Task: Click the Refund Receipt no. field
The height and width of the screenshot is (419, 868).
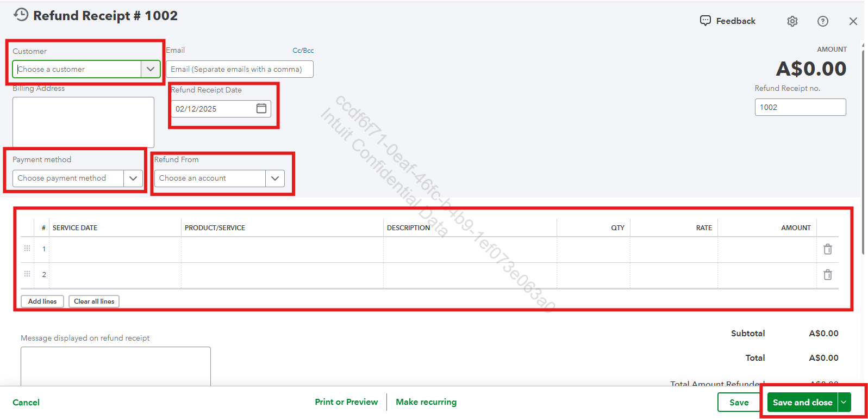Action: tap(800, 107)
